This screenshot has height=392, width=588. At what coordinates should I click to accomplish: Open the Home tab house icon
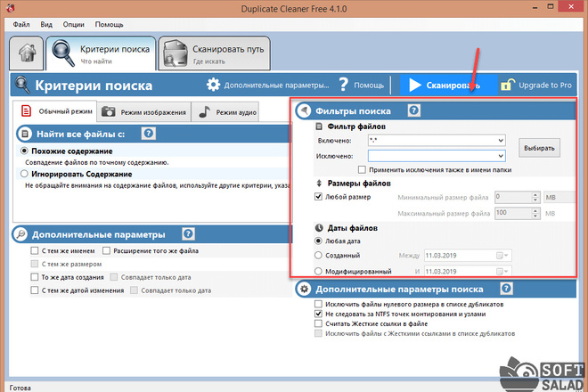pos(27,53)
